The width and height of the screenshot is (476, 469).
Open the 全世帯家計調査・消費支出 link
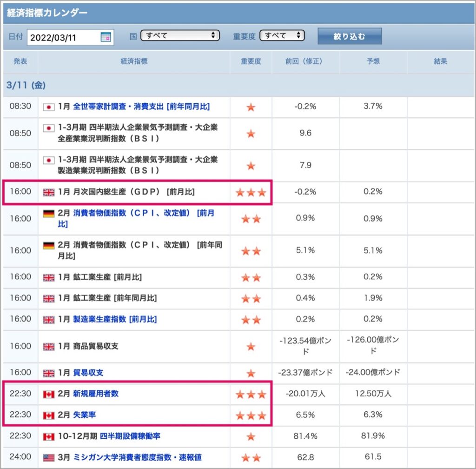coord(141,107)
